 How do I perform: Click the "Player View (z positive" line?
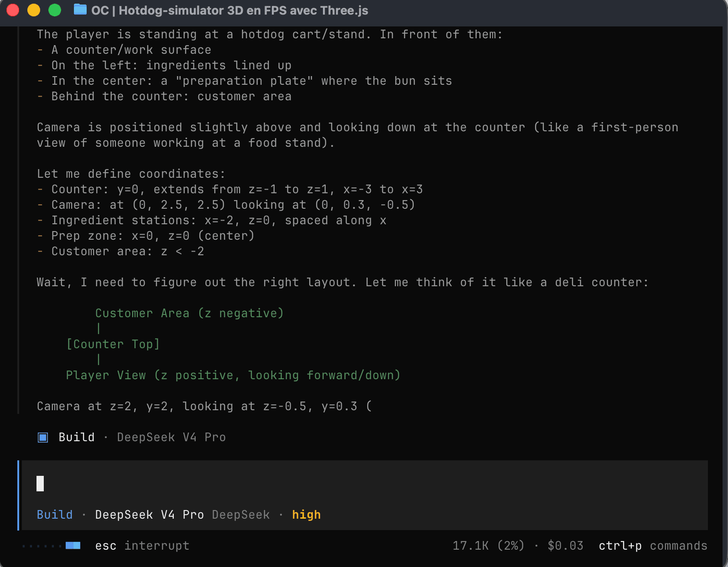(x=233, y=375)
